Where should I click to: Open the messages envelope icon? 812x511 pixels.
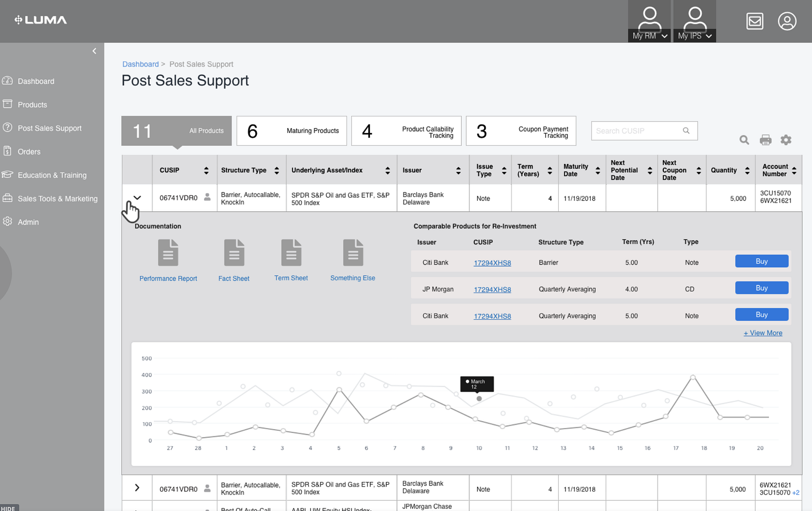(755, 21)
